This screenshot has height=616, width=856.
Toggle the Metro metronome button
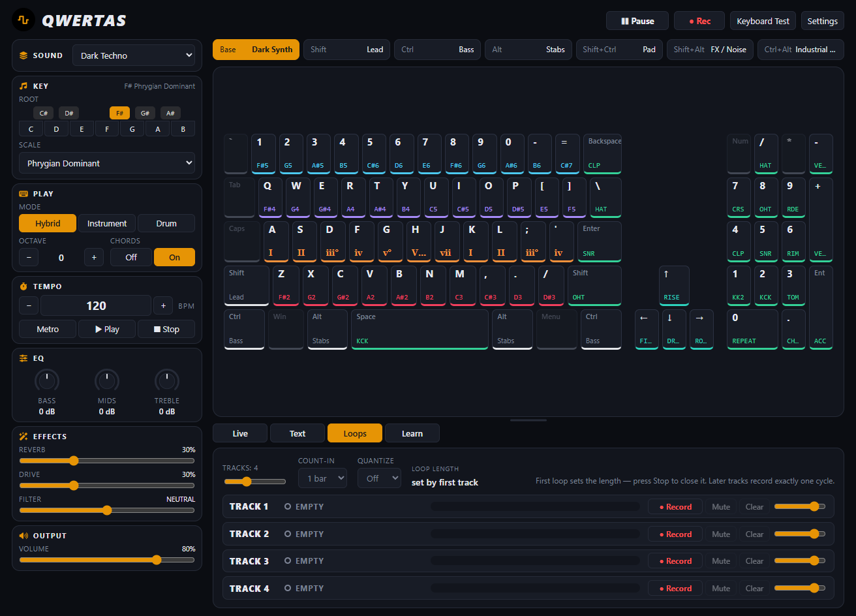48,329
